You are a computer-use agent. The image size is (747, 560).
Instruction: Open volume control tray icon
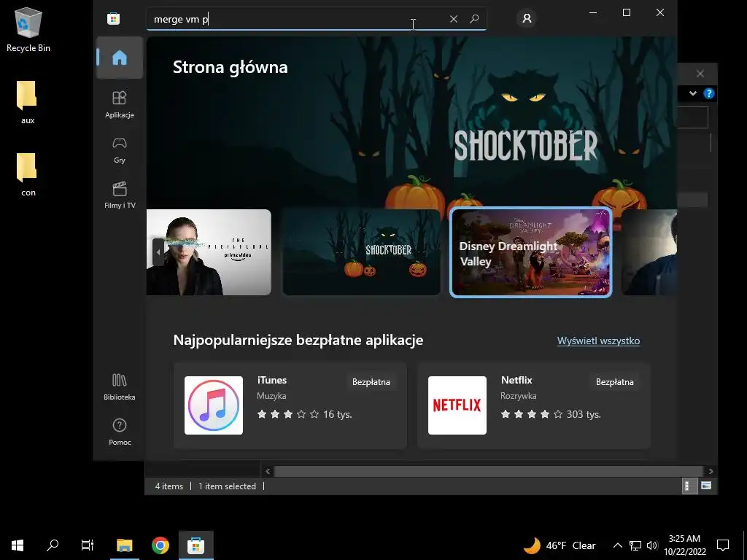[652, 545]
